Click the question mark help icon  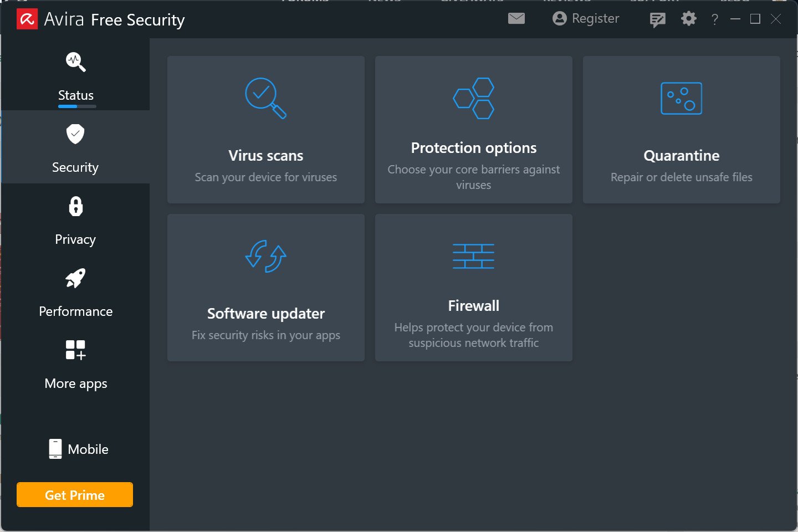coord(715,20)
